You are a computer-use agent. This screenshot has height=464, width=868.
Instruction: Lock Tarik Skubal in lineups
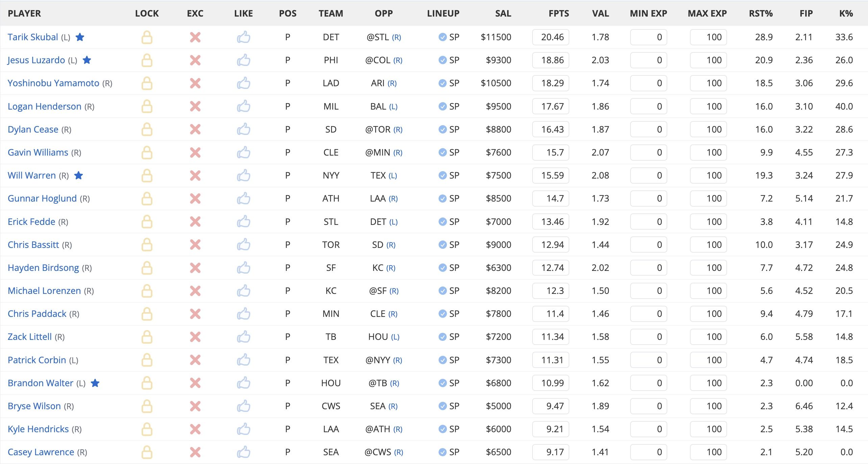point(147,37)
